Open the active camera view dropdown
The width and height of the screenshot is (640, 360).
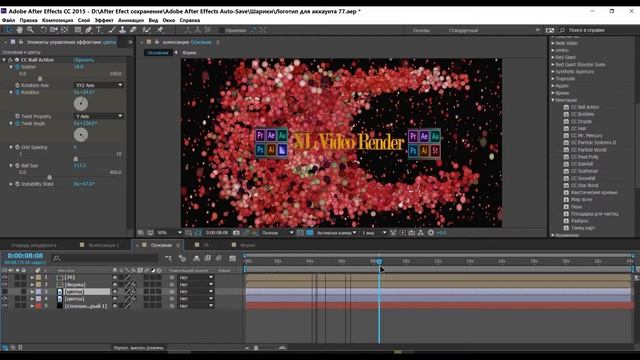336,233
